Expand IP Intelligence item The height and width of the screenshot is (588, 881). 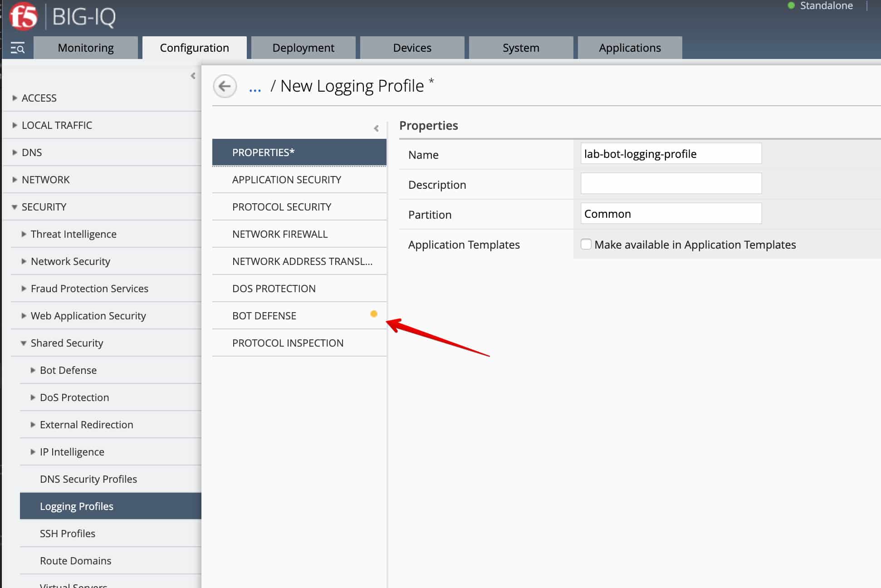33,452
